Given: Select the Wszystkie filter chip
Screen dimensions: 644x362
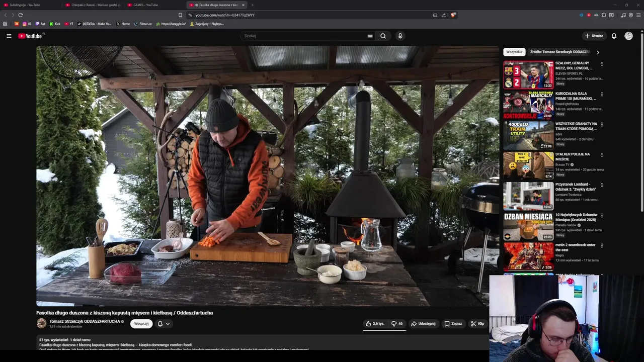Looking at the screenshot, I should coord(514,52).
